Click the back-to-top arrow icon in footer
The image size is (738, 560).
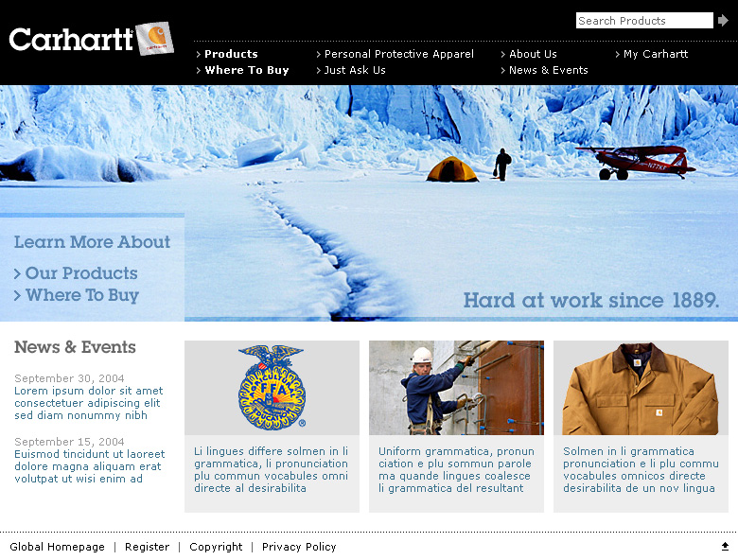tap(725, 547)
